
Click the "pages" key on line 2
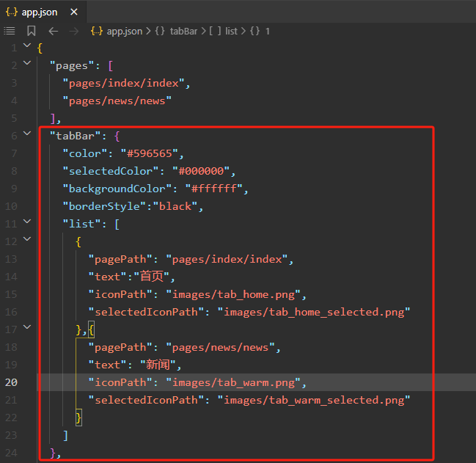[x=72, y=65]
